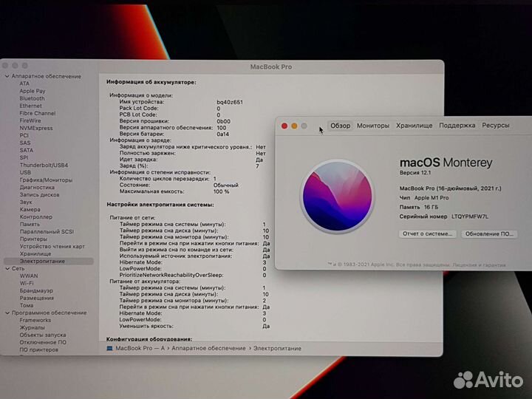This screenshot has height=399, width=532.
Task: Collapse the Программное обеспечение section
Action: pos(7,313)
